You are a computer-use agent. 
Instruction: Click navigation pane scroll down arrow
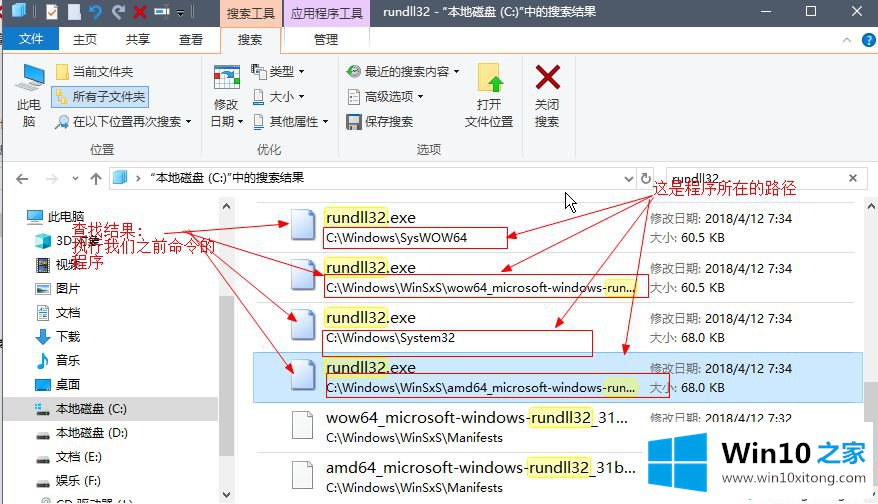226,494
